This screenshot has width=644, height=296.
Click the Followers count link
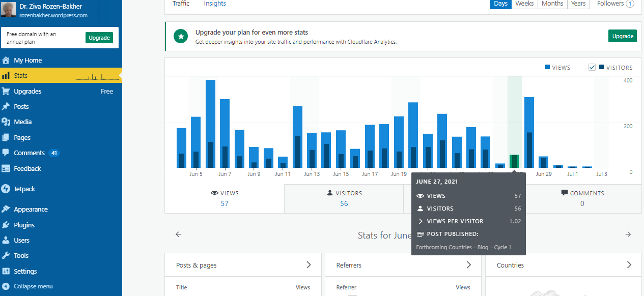pyautogui.click(x=615, y=4)
